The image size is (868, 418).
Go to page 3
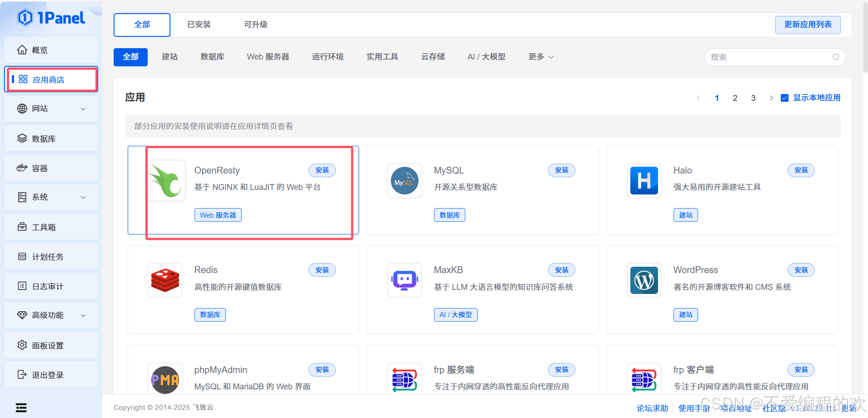[753, 98]
